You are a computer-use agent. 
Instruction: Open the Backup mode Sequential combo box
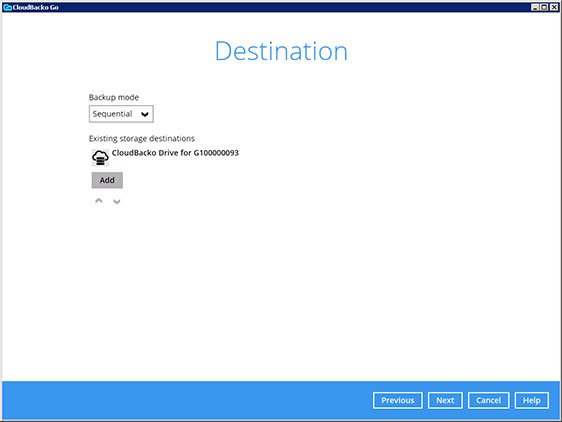coord(121,114)
